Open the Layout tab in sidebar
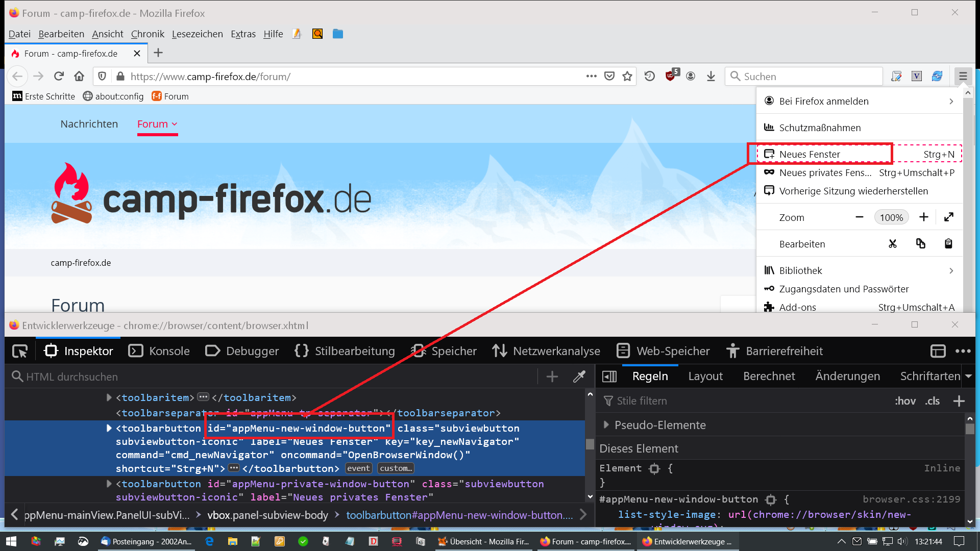 [x=705, y=377]
